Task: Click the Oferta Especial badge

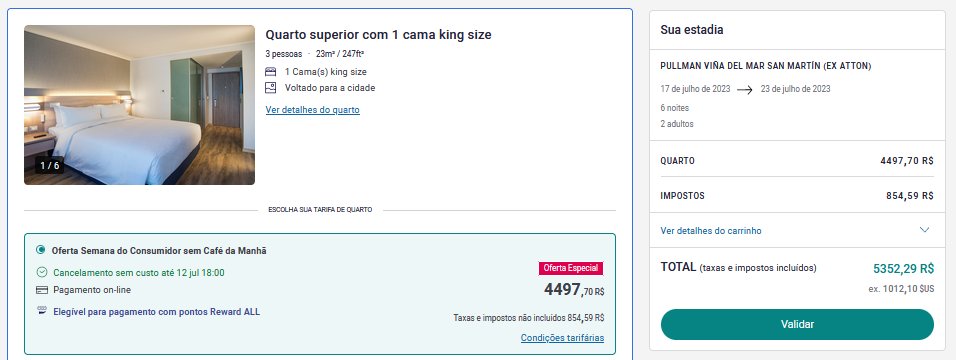Action: (x=571, y=268)
